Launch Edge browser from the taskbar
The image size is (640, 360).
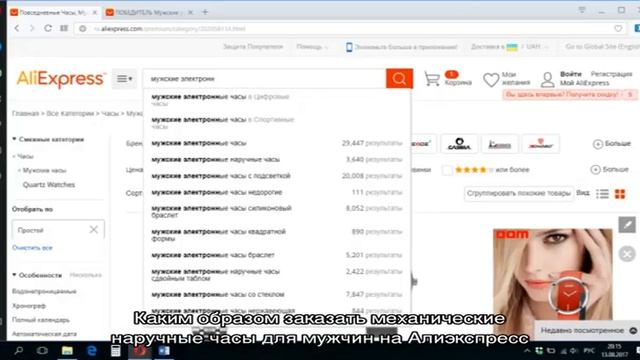coord(91,351)
